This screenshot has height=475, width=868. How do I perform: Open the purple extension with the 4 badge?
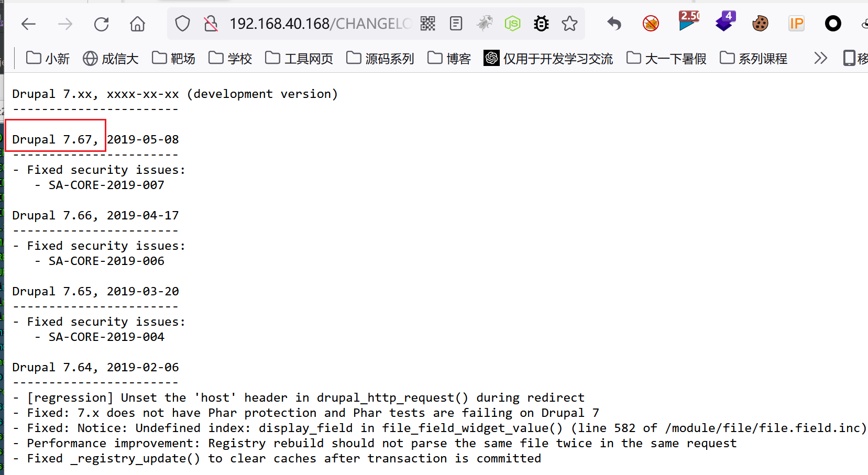pyautogui.click(x=725, y=21)
